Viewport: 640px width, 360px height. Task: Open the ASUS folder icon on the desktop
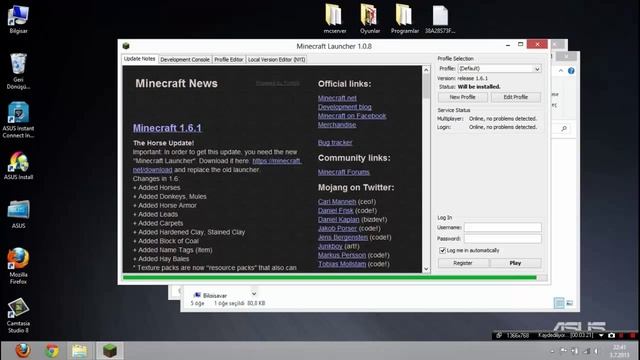click(x=18, y=214)
